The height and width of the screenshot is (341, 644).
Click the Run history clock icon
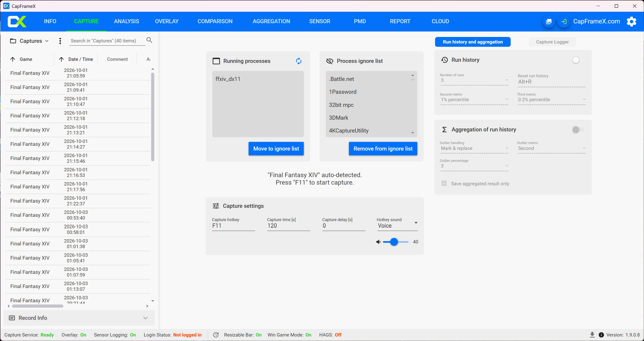coord(444,60)
